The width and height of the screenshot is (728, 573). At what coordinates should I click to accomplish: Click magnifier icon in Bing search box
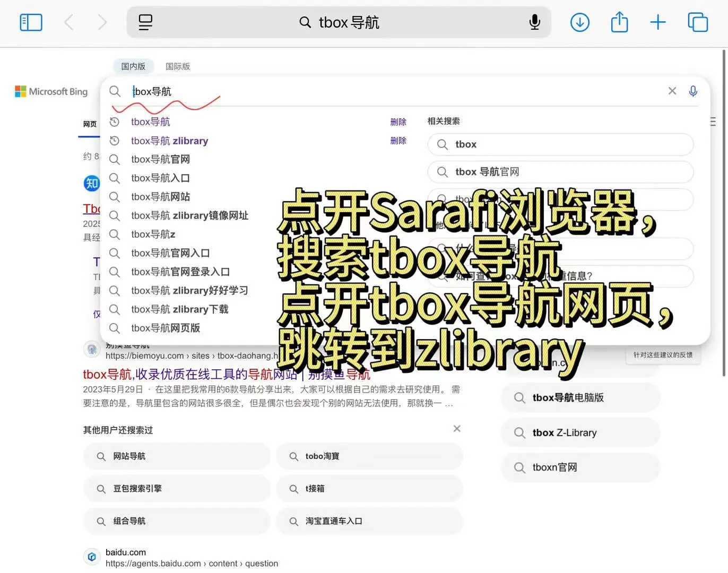115,91
